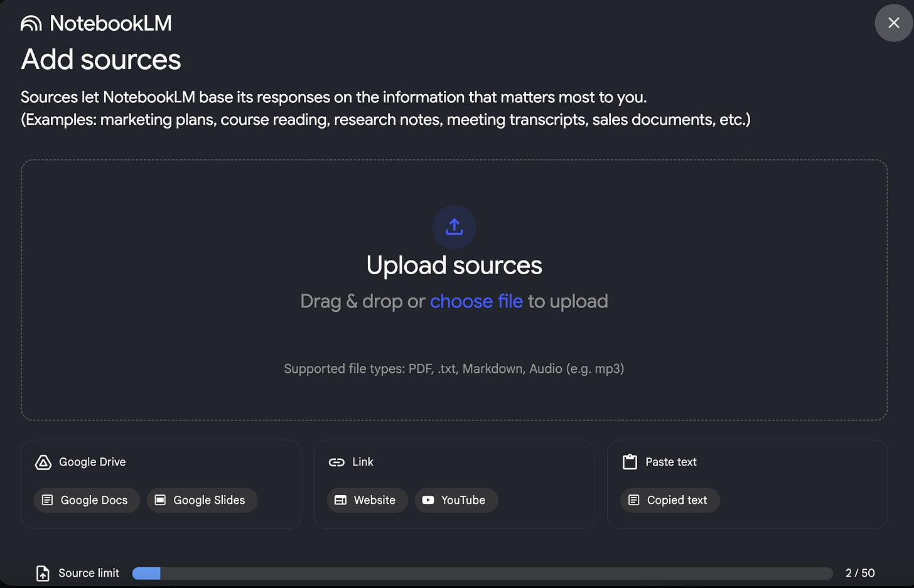The height and width of the screenshot is (588, 914).
Task: Add a Website source
Action: pyautogui.click(x=367, y=500)
